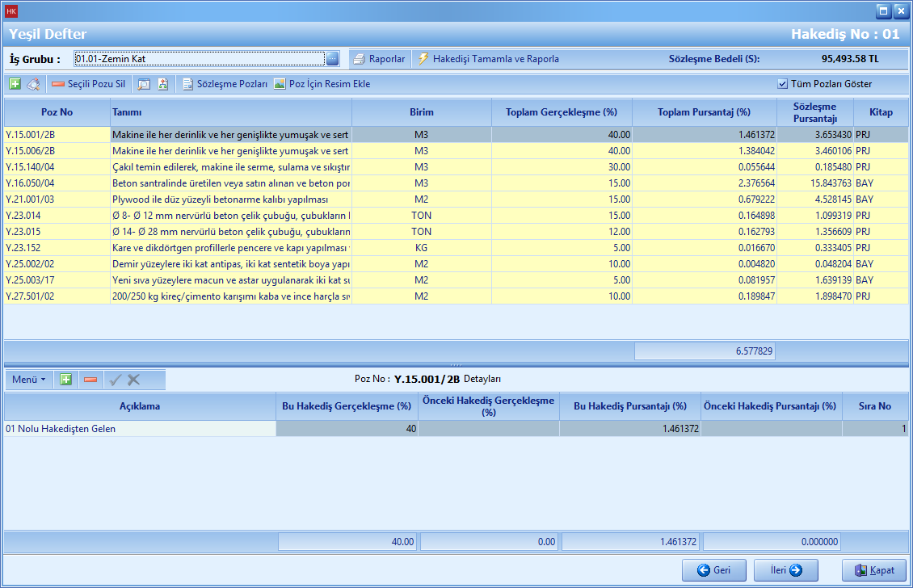This screenshot has width=913, height=588.
Task: Click Poz İçin Resim Ekle
Action: pos(322,84)
